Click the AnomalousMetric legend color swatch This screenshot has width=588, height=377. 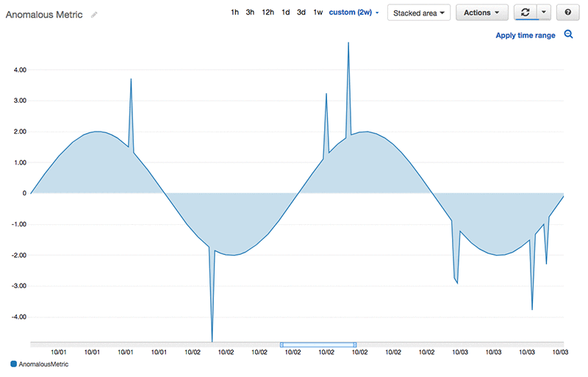13,364
